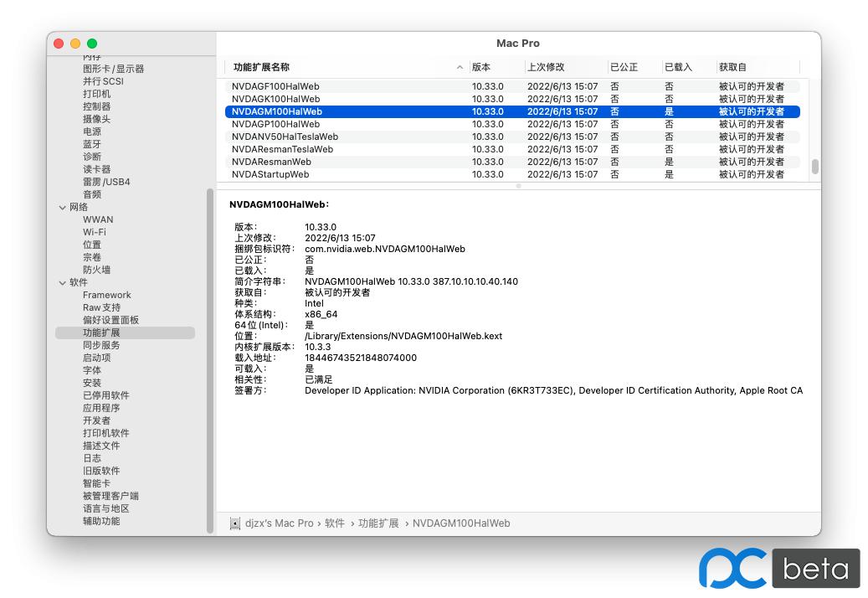Click 软件 in the bottom path bar
868x598 pixels.
(335, 523)
